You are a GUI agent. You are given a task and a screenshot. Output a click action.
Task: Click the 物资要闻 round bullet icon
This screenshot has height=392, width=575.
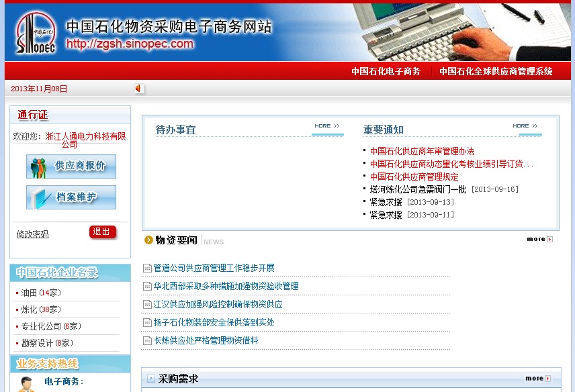click(148, 240)
